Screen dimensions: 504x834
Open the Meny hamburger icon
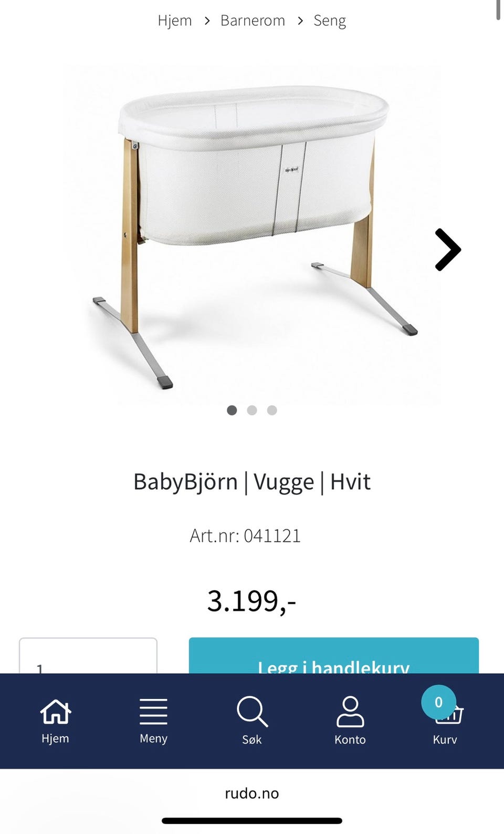tap(153, 712)
